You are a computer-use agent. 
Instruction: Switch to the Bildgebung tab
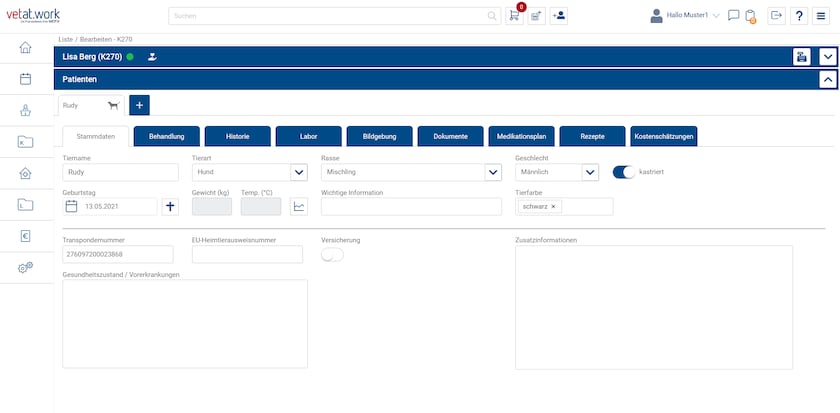click(x=379, y=137)
